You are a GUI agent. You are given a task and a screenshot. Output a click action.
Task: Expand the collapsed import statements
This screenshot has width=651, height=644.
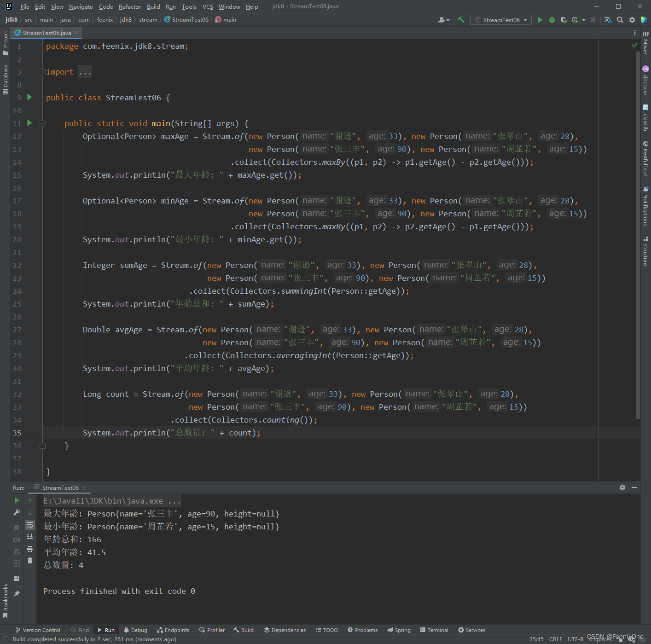pyautogui.click(x=42, y=72)
